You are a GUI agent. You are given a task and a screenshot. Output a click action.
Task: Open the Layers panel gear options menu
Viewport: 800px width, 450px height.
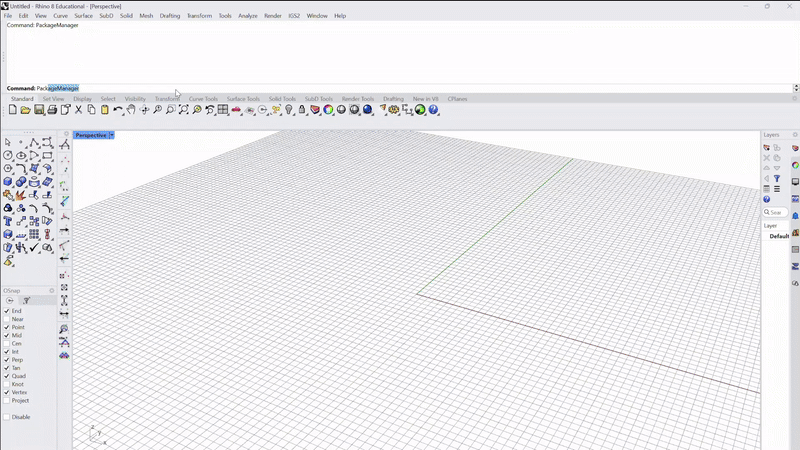click(795, 135)
